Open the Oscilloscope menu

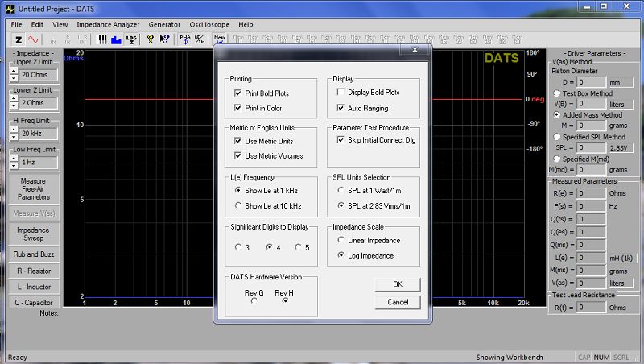click(x=209, y=25)
